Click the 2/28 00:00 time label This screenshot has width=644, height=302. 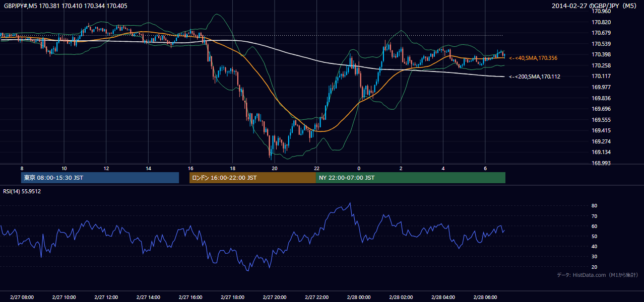(359, 297)
